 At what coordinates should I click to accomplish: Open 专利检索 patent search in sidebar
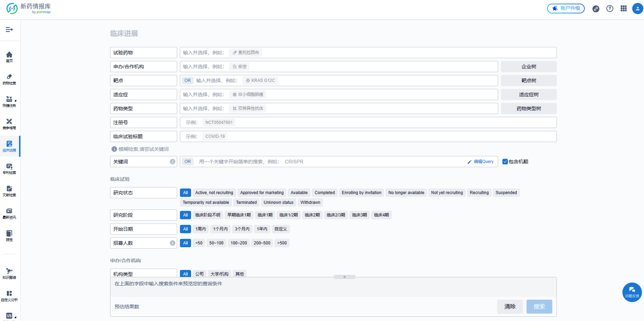(x=9, y=168)
